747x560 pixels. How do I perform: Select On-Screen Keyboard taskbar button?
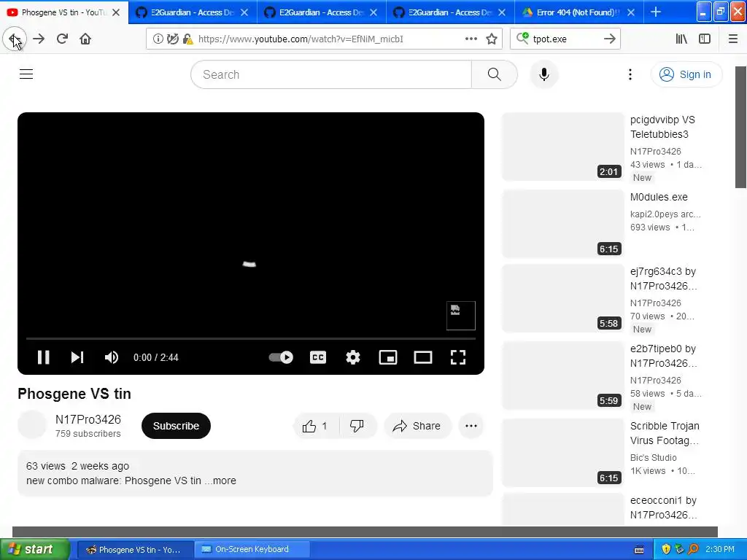pyautogui.click(x=252, y=549)
